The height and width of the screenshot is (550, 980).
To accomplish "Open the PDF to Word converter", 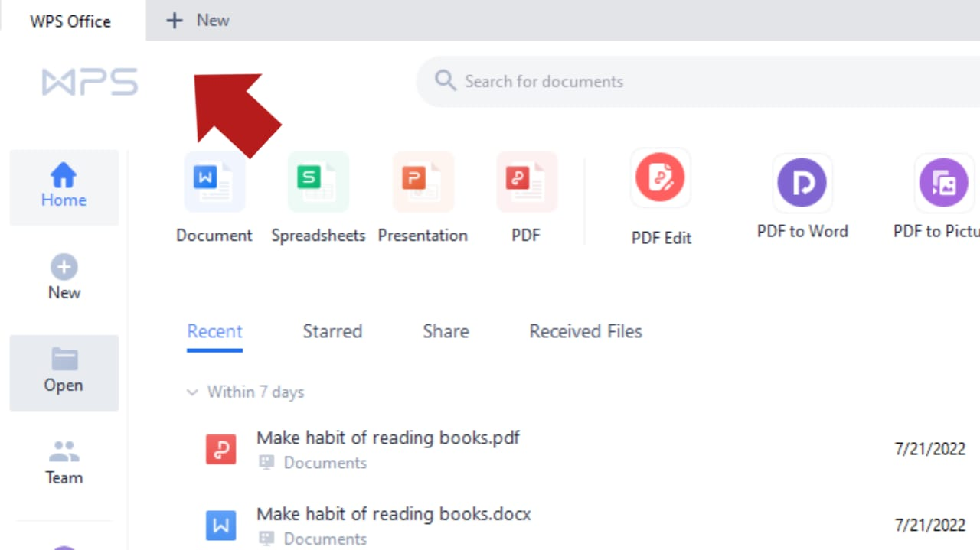I will [x=802, y=183].
